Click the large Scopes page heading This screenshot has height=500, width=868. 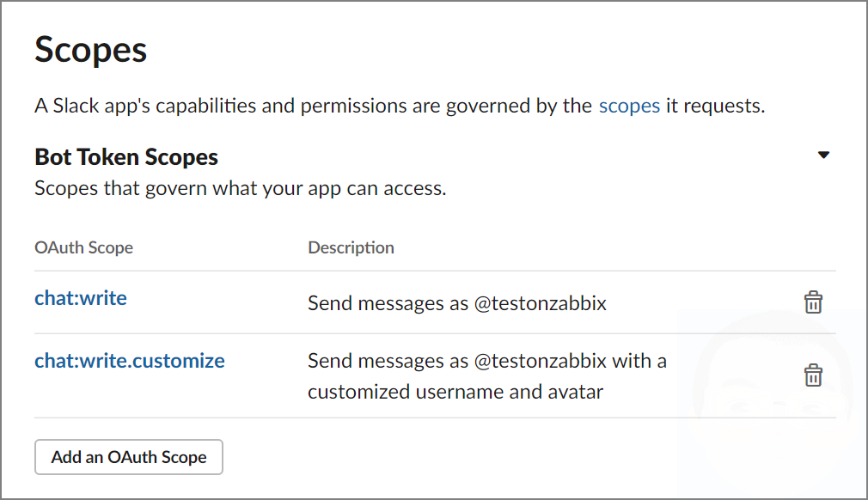(x=91, y=51)
